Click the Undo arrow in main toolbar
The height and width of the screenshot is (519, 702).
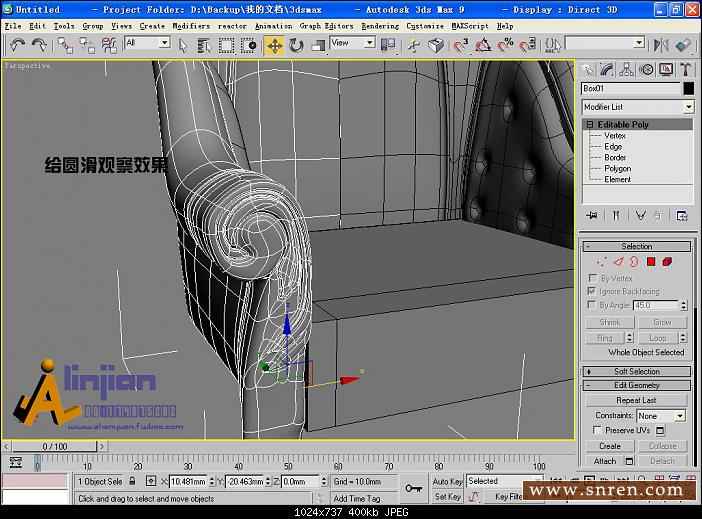[x=17, y=44]
